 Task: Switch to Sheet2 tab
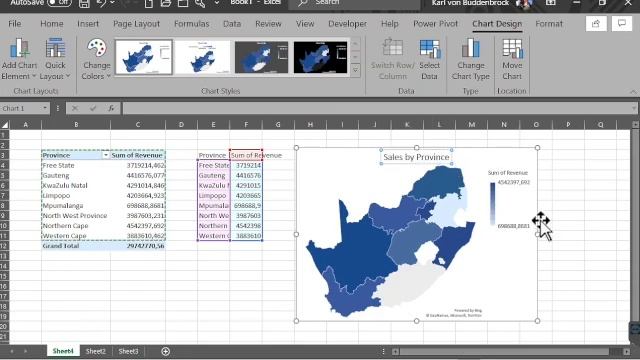[x=96, y=351]
